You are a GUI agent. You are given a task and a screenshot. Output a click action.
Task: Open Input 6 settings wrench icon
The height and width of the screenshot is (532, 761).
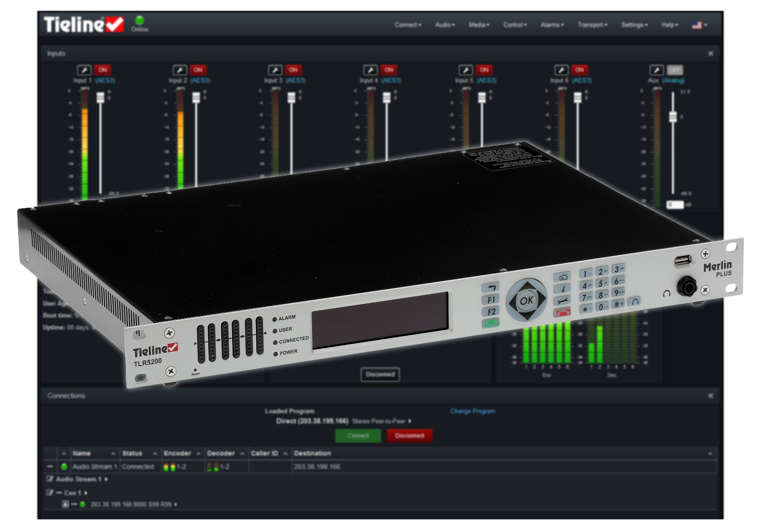(x=561, y=70)
